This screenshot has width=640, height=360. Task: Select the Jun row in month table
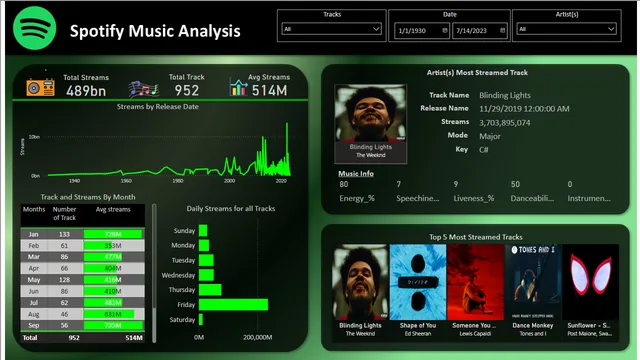tap(82, 291)
